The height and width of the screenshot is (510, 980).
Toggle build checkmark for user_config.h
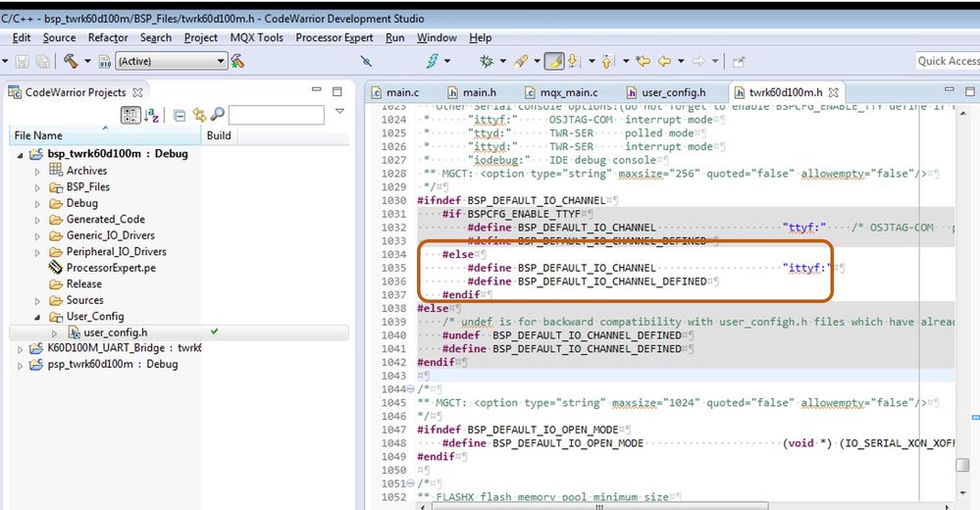(x=215, y=331)
